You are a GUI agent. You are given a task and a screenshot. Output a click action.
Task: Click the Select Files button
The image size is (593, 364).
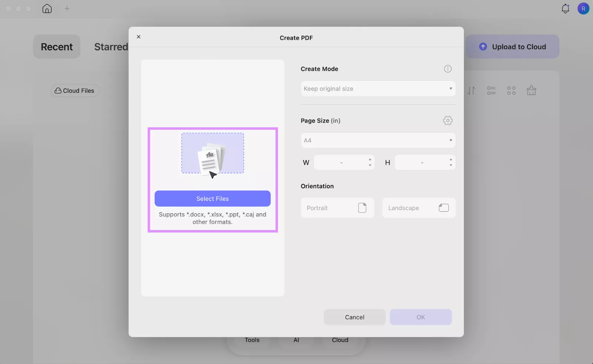(x=212, y=198)
